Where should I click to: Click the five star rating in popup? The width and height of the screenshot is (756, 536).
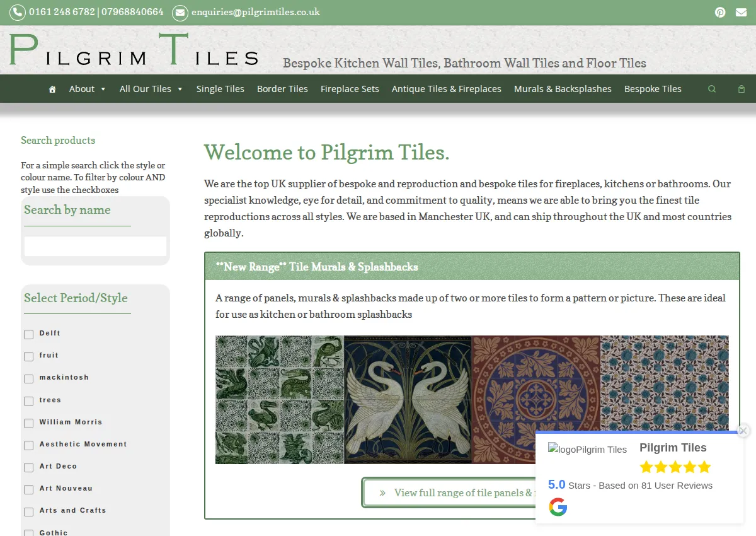tap(675, 467)
